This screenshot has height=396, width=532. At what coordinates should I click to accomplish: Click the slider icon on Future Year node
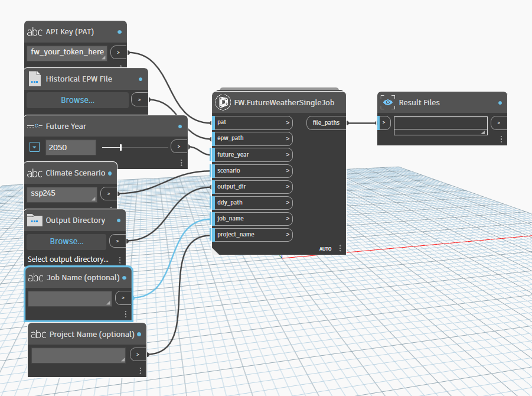tap(34, 125)
